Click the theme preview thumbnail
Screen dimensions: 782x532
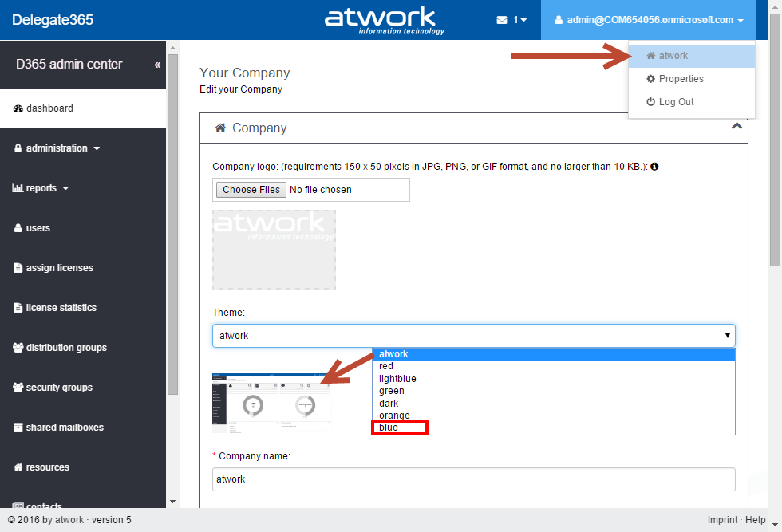pos(272,403)
